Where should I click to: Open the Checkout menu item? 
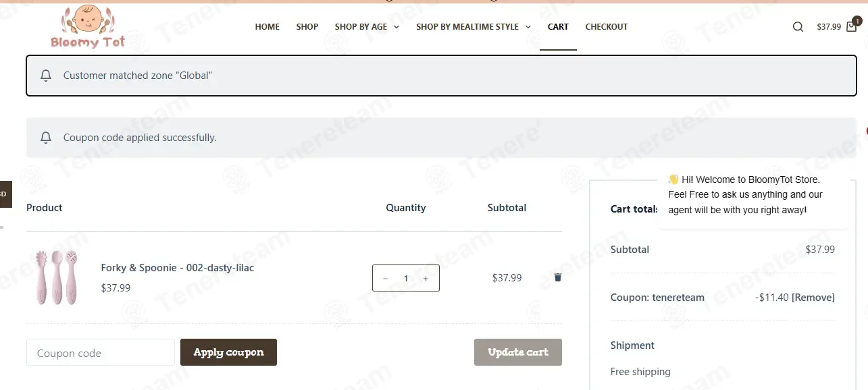[607, 27]
